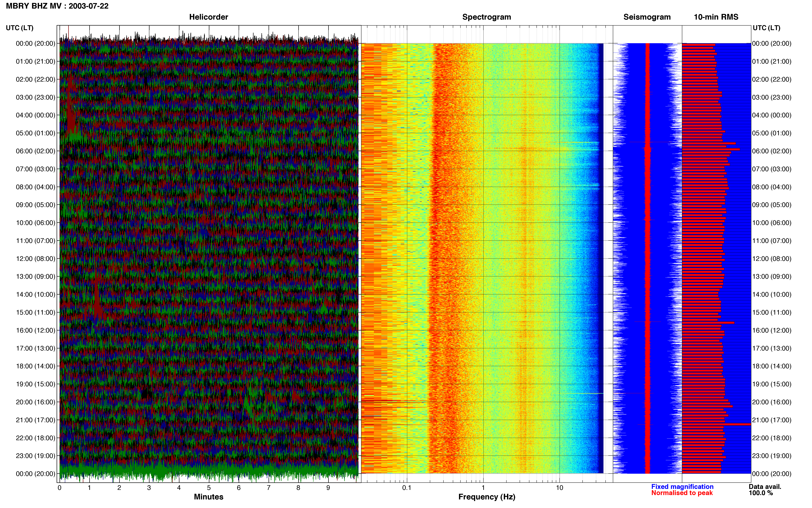Click left time label 20:00 (16:00)

[36, 402]
